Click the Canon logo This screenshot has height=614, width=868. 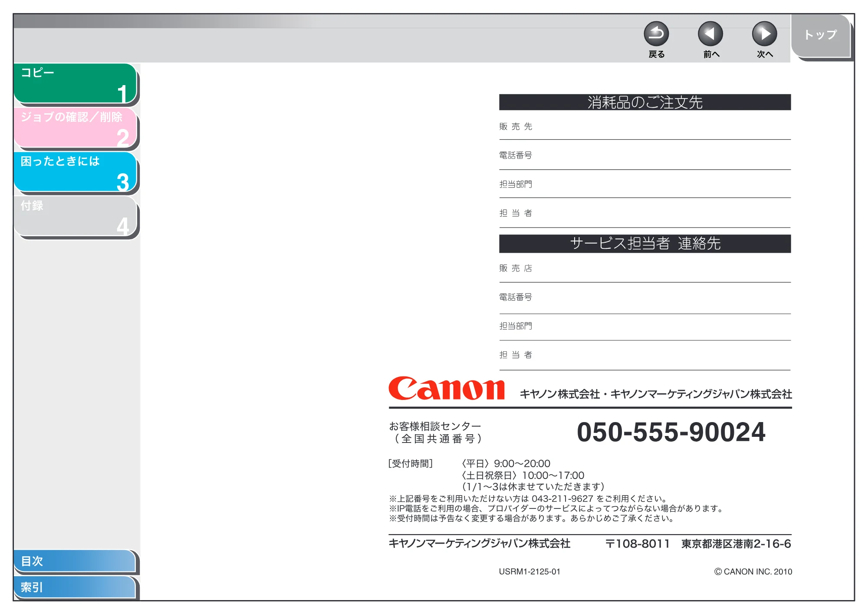click(x=447, y=388)
